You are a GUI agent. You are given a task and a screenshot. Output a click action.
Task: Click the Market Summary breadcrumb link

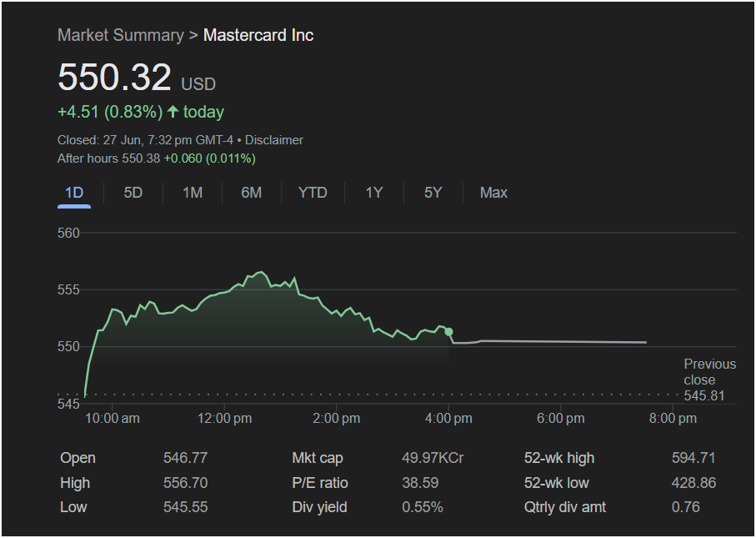click(121, 35)
